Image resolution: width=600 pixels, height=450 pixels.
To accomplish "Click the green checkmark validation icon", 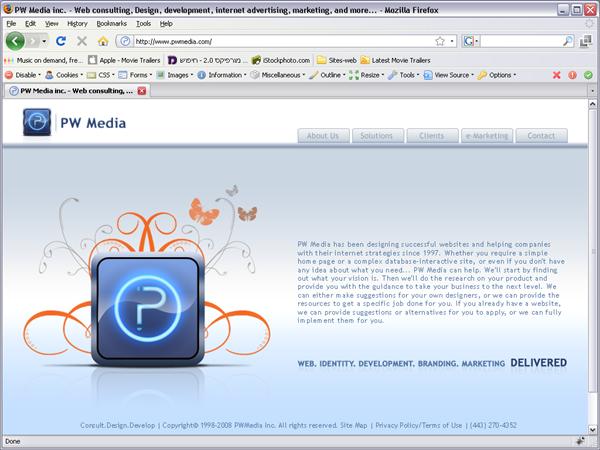I will click(588, 75).
